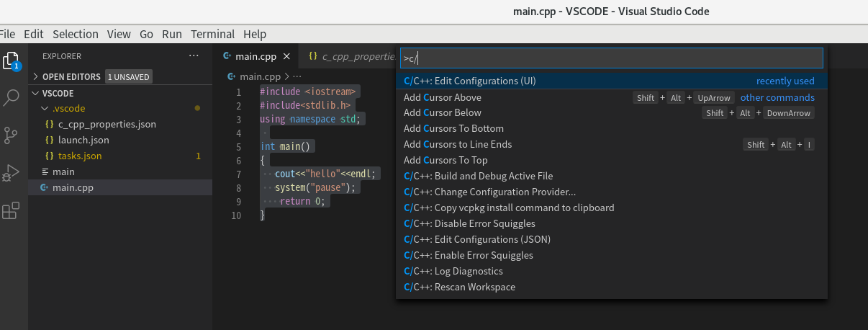Run C/C++: Enable Error Squiggles
868x330 pixels.
(x=613, y=255)
